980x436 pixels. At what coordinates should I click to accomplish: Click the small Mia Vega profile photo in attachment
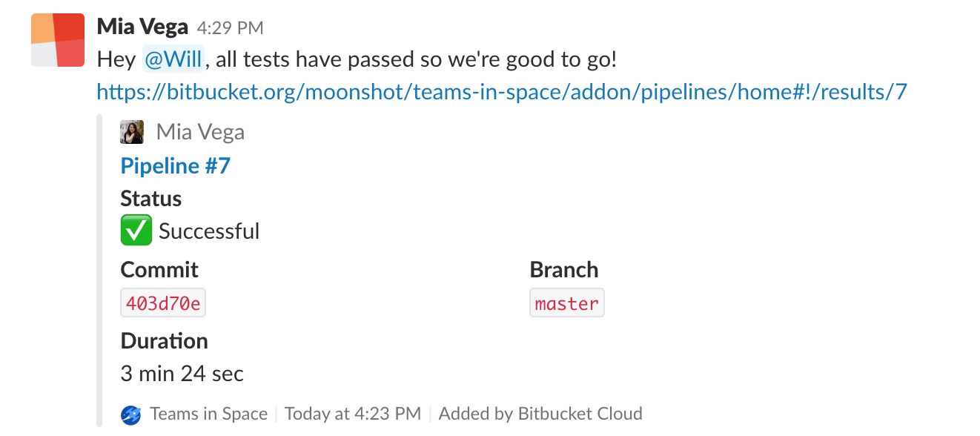(132, 131)
